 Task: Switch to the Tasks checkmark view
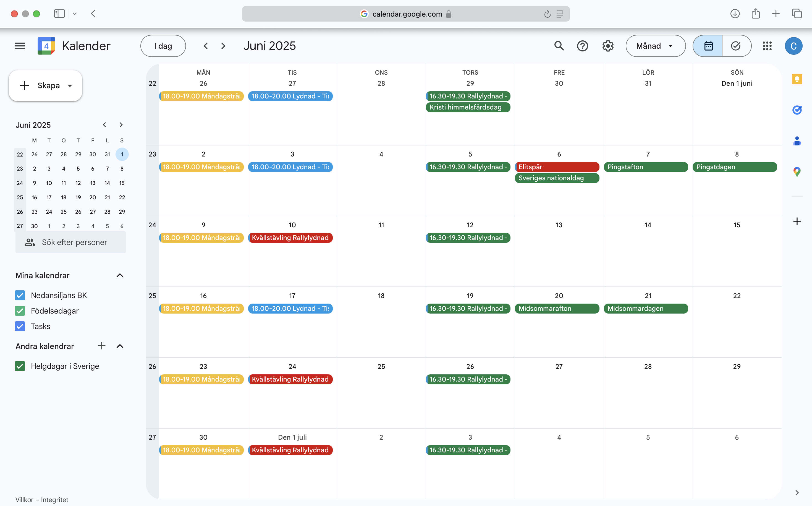click(x=736, y=46)
